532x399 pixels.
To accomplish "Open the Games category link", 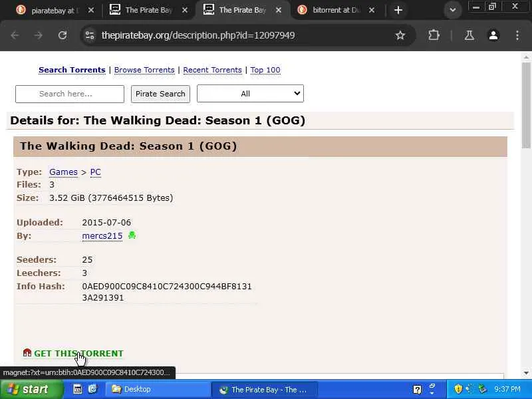I will 63,172.
